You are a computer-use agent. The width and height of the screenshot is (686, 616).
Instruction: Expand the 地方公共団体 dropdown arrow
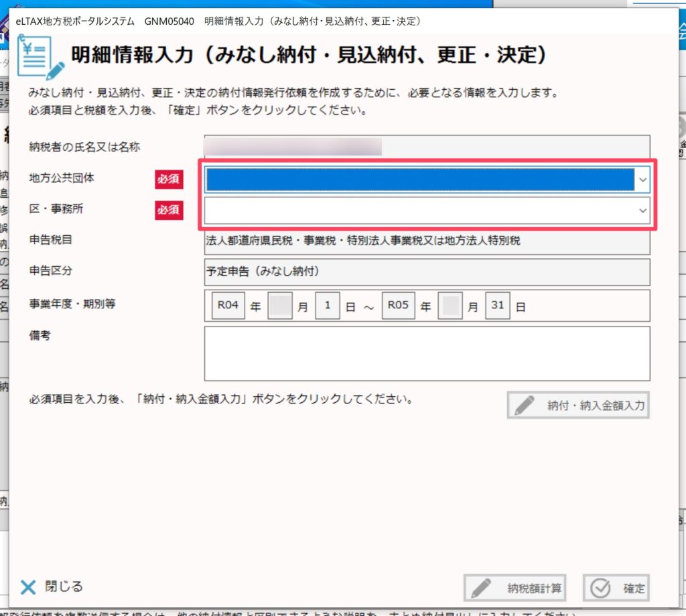pos(642,180)
